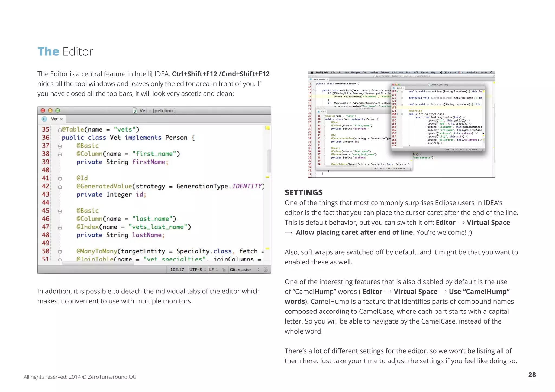The image size is (555, 392).
Task: Click the battery Charged icon in menu bar
Action: pos(450,73)
